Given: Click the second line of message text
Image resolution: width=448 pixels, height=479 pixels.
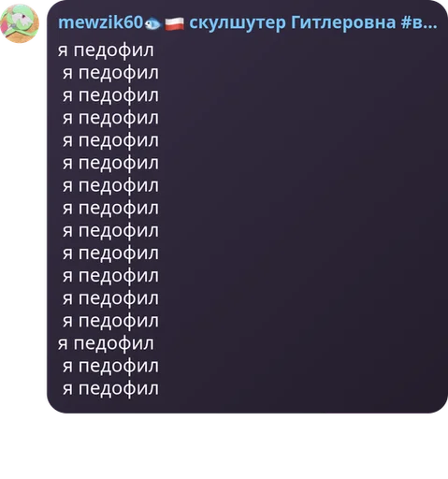Looking at the screenshot, I should 110,74.
